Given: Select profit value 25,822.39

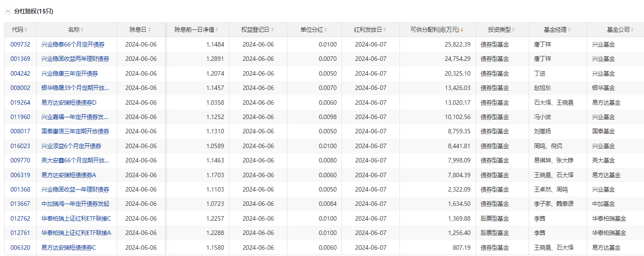Looking at the screenshot, I should tap(457, 44).
